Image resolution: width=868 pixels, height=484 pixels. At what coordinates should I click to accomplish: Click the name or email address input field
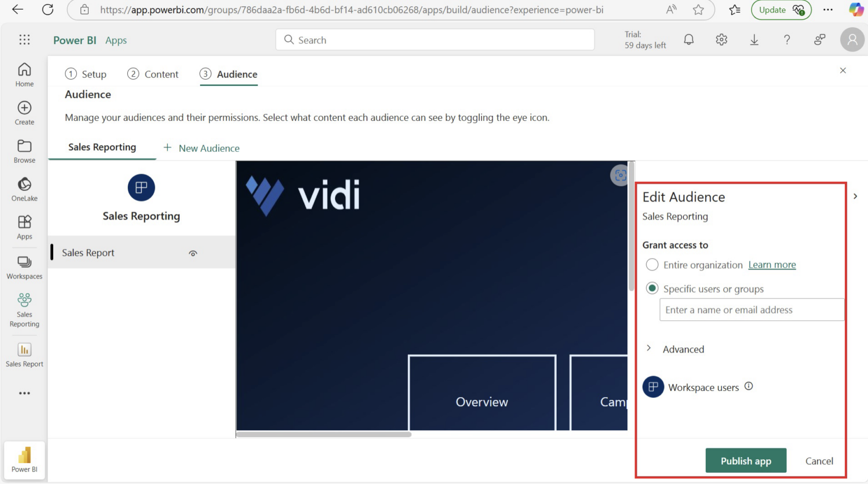coord(752,309)
